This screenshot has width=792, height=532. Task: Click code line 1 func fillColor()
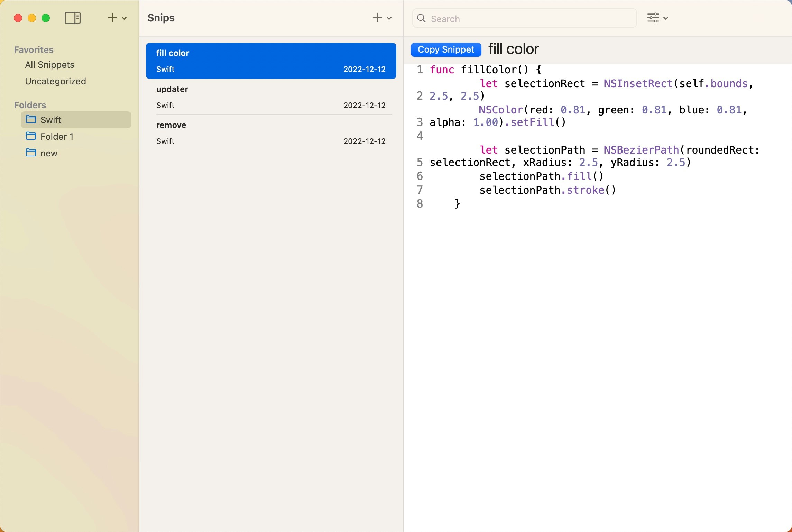pos(486,70)
